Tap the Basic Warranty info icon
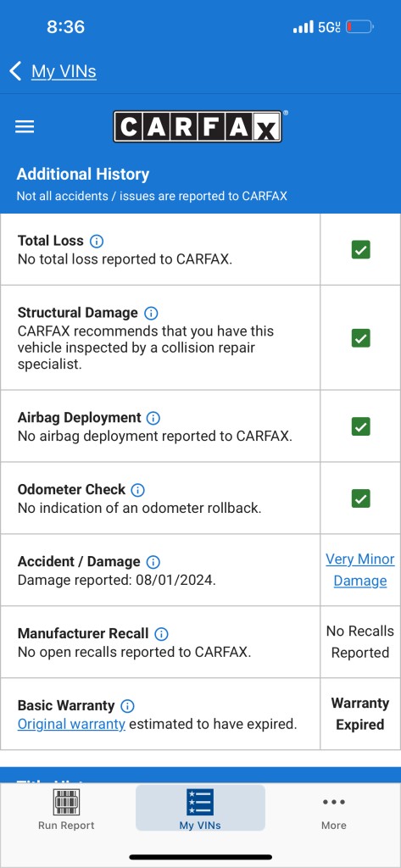The image size is (401, 868). coord(127,706)
